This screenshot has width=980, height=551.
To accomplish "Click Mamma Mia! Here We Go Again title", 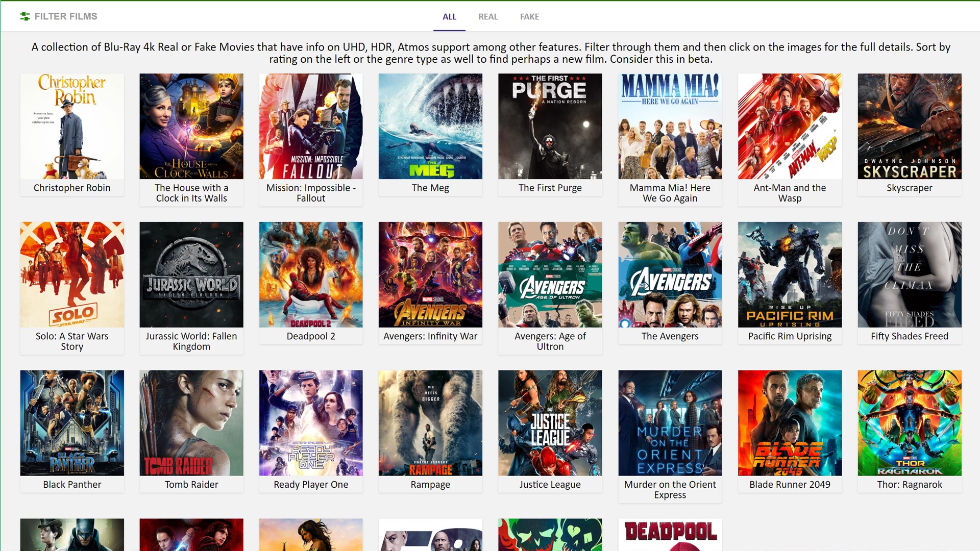I will (670, 193).
